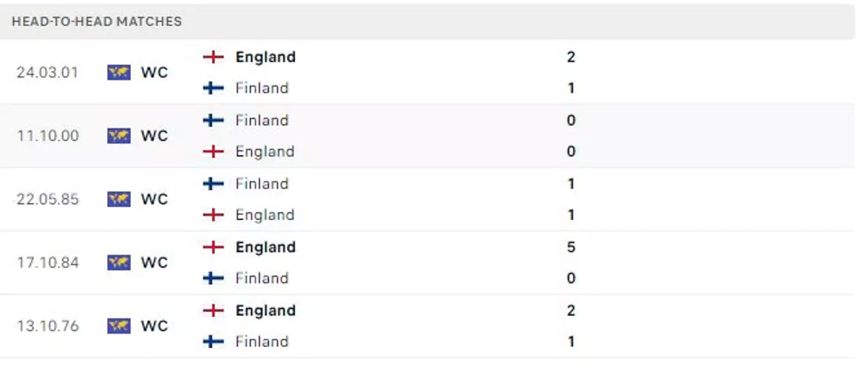868x370 pixels.
Task: Click the World Cup icon for 22.05.85 match
Action: click(119, 199)
